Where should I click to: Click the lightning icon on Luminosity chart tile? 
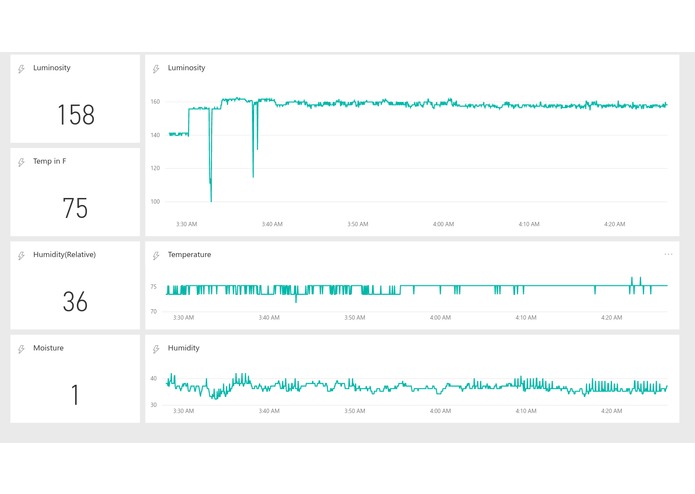coord(156,69)
